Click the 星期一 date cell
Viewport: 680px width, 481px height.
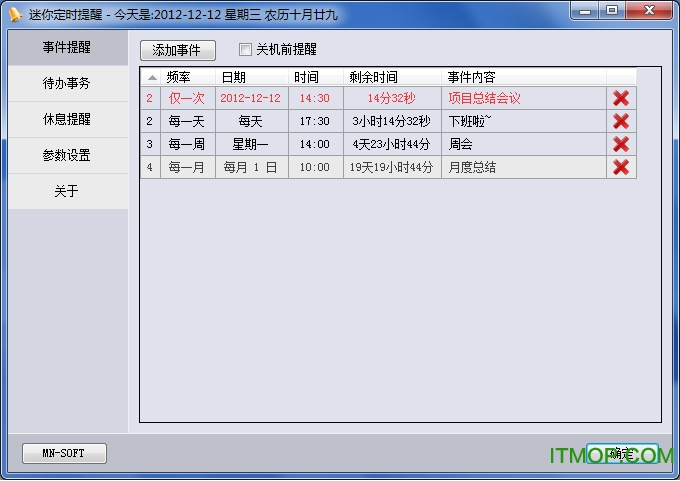click(x=252, y=144)
